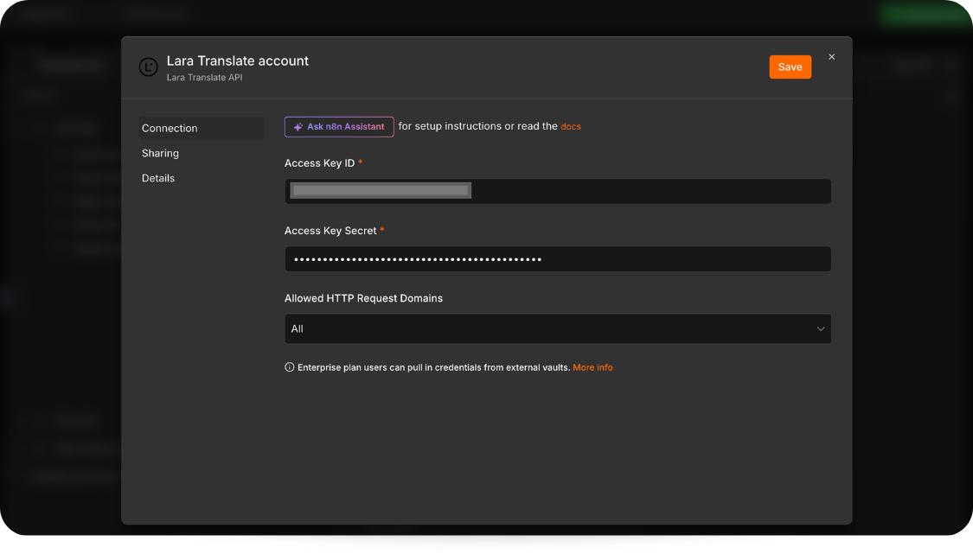This screenshot has width=973, height=560.
Task: Focus the Access Key ID field
Action: pyautogui.click(x=557, y=191)
